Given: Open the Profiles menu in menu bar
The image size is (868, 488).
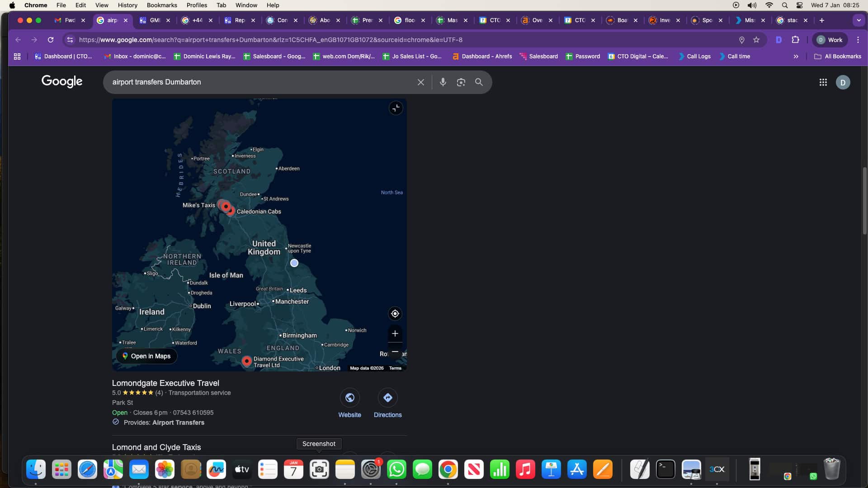Looking at the screenshot, I should [x=197, y=5].
